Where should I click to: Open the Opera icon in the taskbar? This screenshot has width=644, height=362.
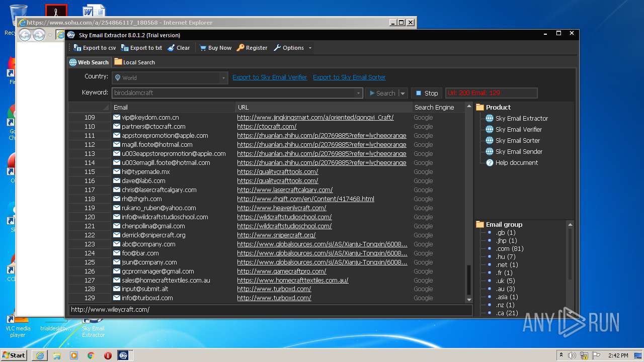(108, 355)
